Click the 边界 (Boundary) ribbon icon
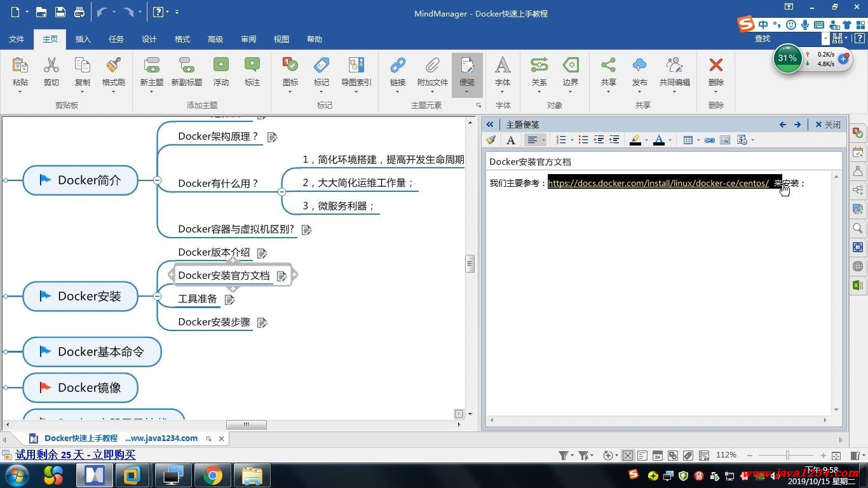The width and height of the screenshot is (868, 488). [x=570, y=66]
